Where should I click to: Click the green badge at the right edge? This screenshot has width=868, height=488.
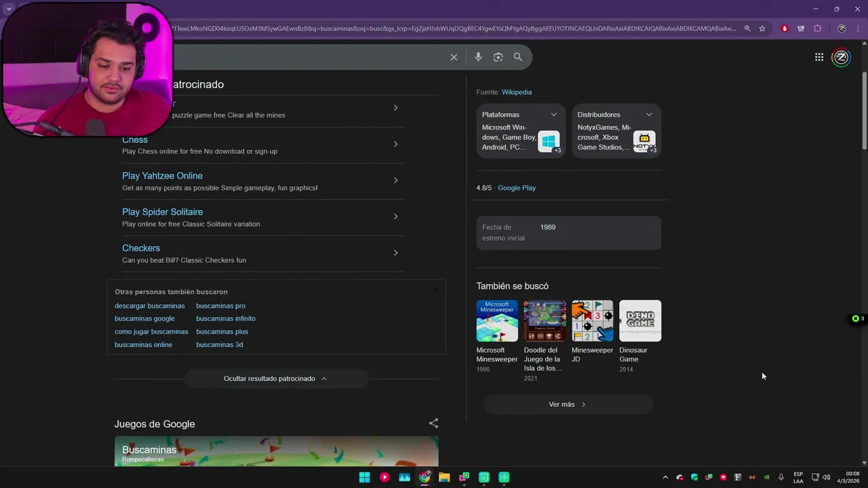click(x=859, y=319)
